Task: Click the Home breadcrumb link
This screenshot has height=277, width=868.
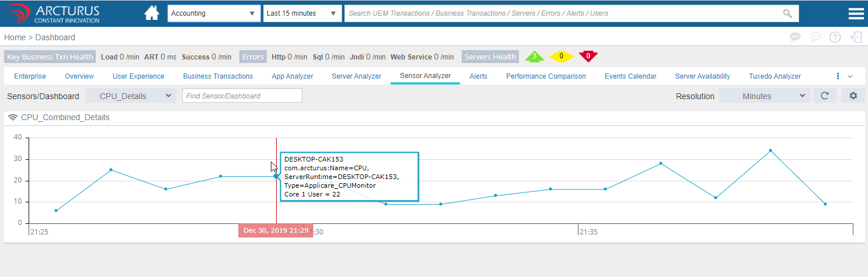Action: coord(15,37)
